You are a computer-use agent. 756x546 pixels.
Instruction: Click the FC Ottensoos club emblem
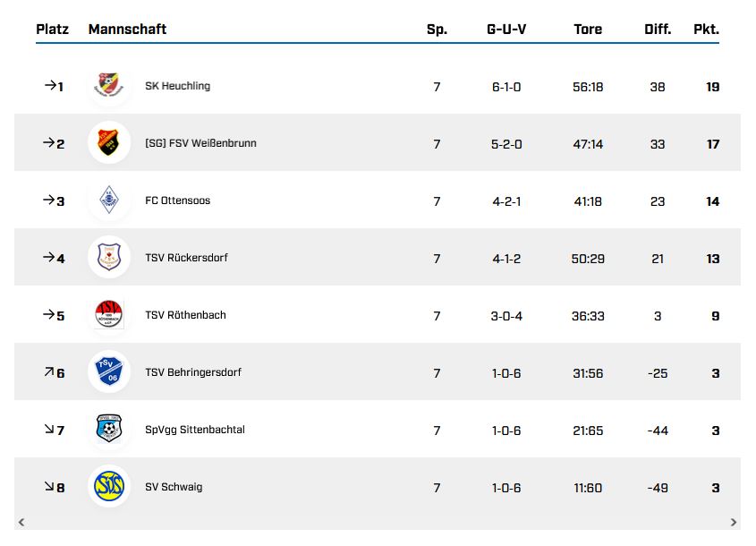point(109,200)
